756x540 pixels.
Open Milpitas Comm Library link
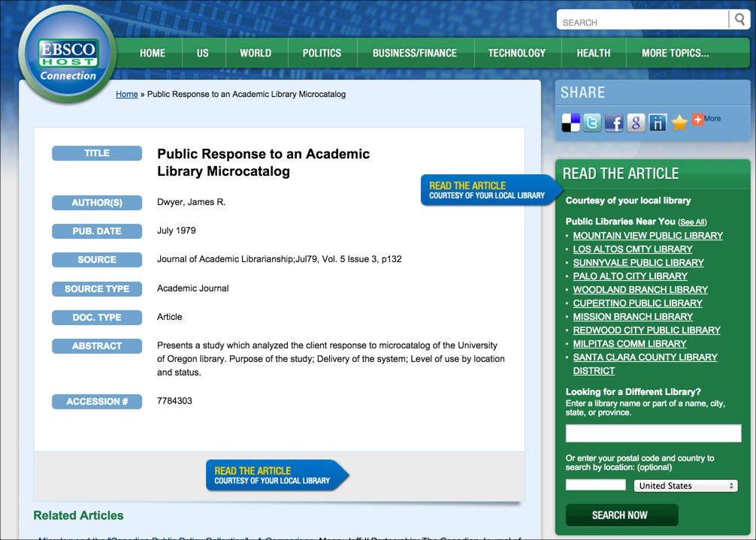(x=630, y=343)
